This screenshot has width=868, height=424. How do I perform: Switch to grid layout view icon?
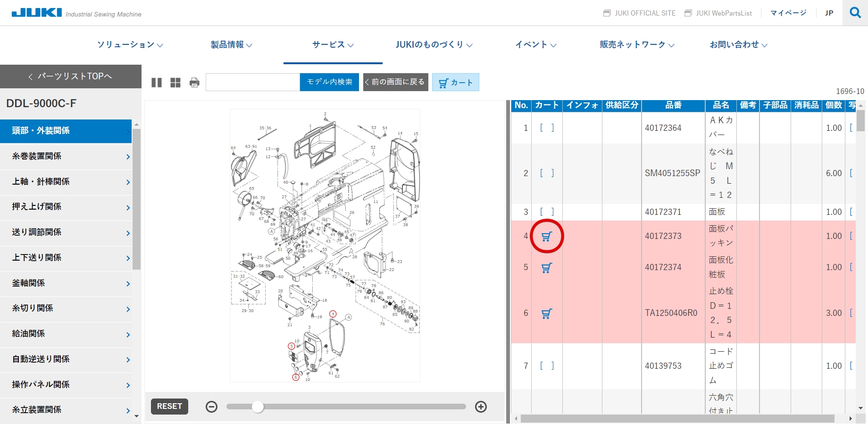(175, 83)
